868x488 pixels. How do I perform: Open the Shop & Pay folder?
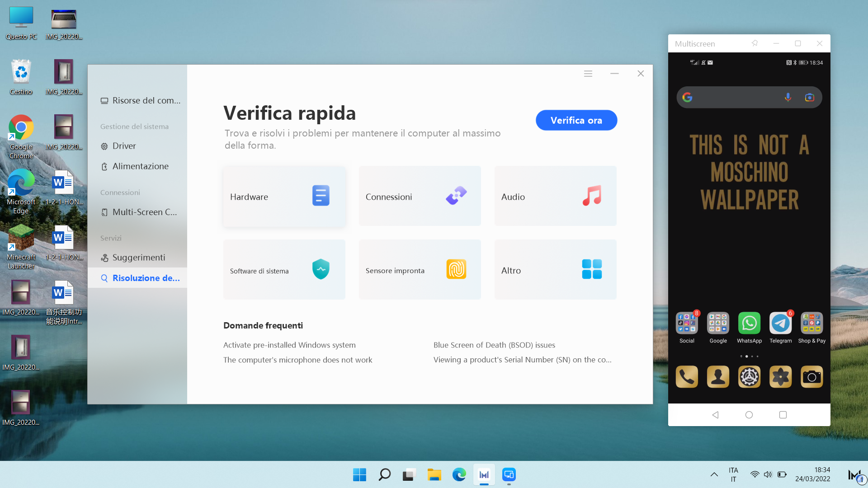coord(811,323)
